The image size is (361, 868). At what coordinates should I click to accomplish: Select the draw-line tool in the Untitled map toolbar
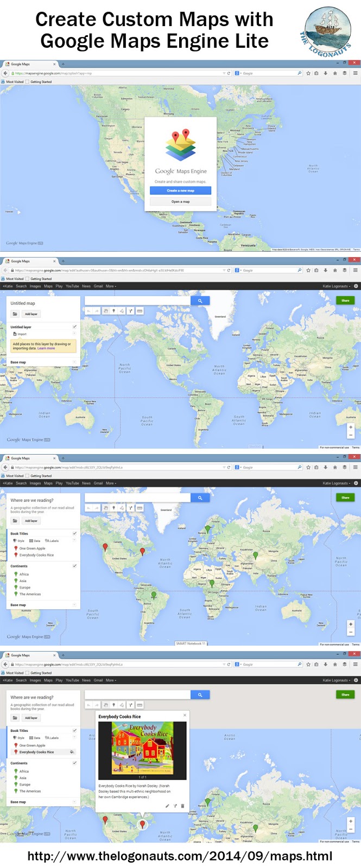click(122, 311)
